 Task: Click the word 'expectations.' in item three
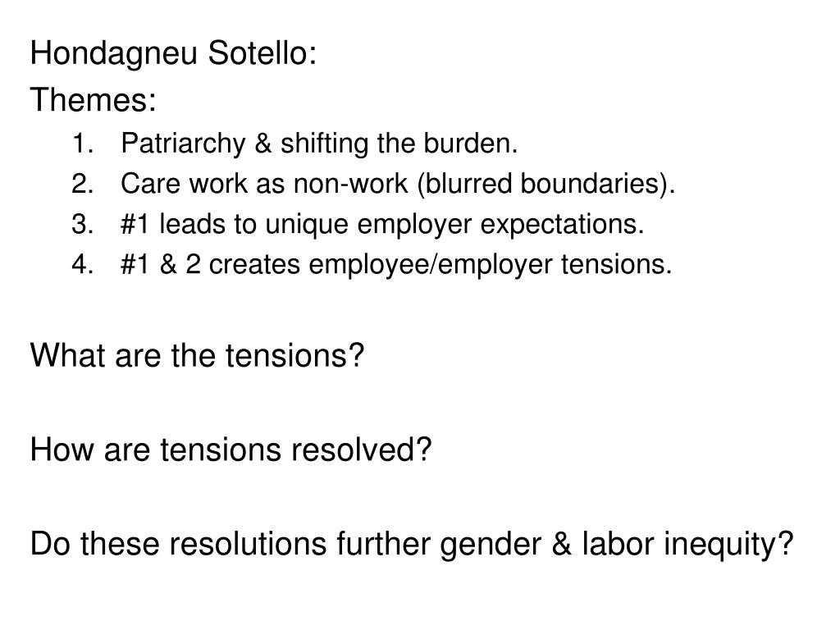pos(562,225)
